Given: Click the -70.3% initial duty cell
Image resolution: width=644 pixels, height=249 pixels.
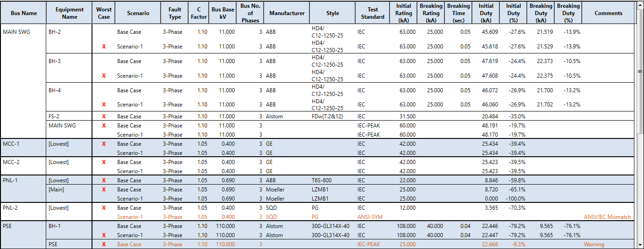Looking at the screenshot, I should (517, 208).
